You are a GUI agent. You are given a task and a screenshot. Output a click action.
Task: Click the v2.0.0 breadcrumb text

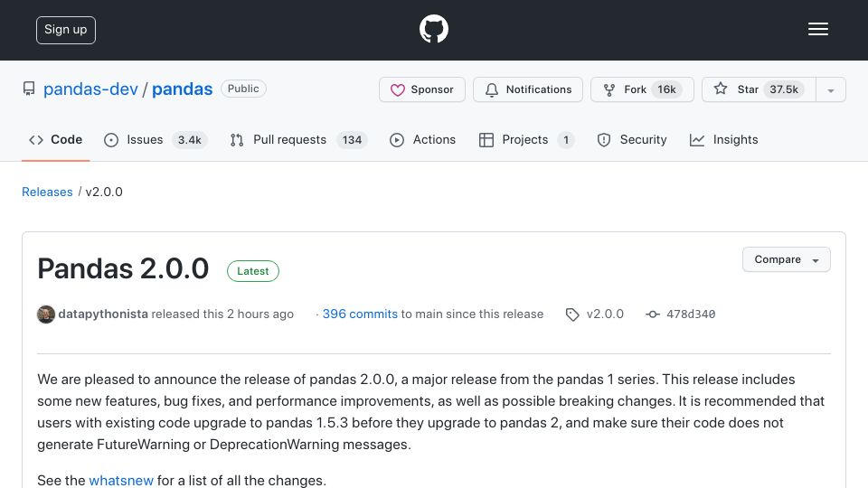pos(104,192)
